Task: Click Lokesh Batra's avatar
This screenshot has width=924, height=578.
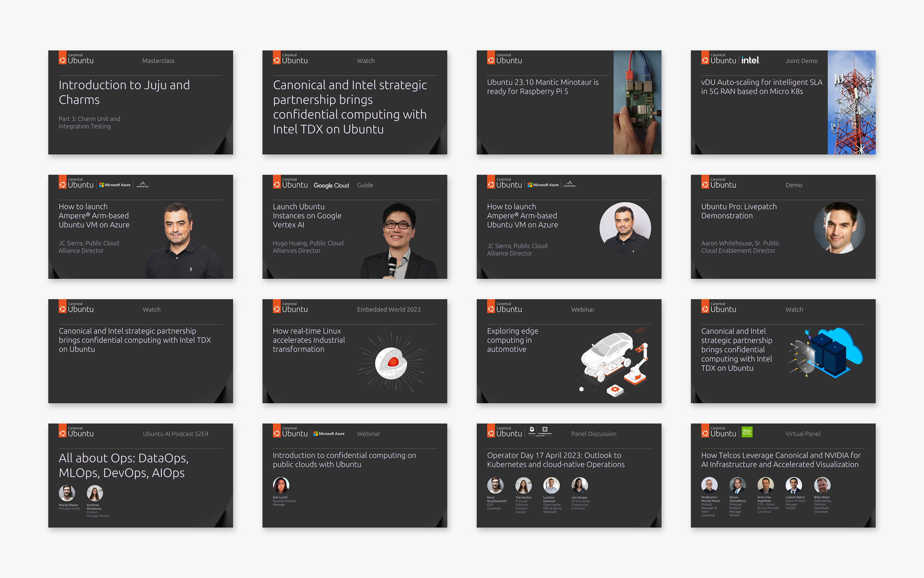Action: click(794, 485)
